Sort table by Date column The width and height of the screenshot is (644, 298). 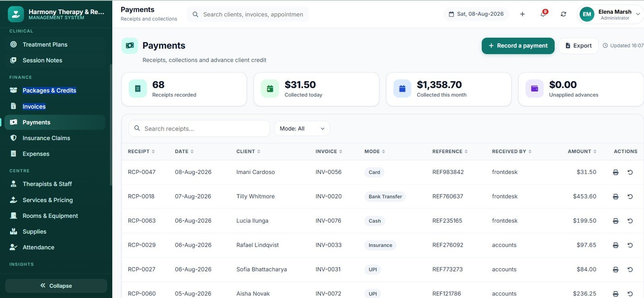coord(184,151)
